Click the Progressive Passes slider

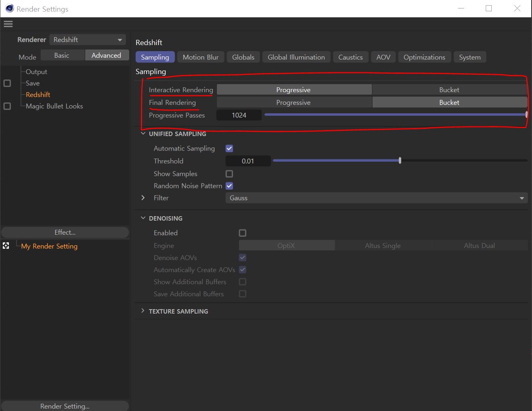pos(396,115)
